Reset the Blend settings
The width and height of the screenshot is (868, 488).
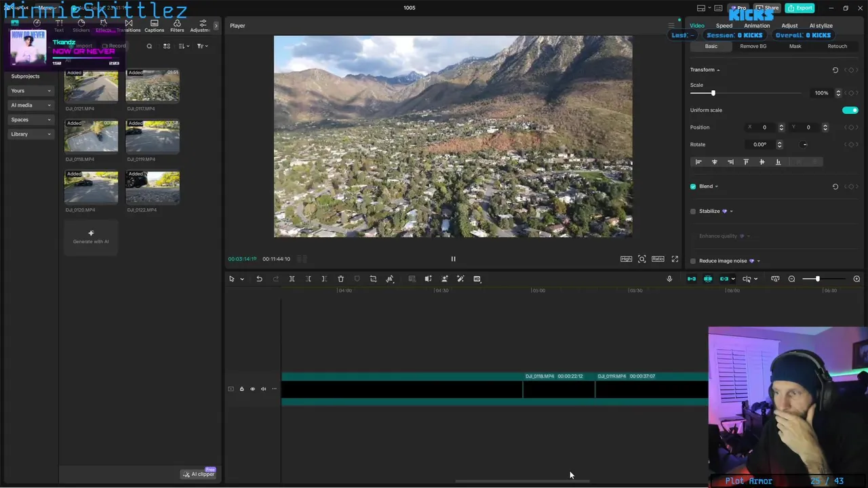click(x=835, y=186)
